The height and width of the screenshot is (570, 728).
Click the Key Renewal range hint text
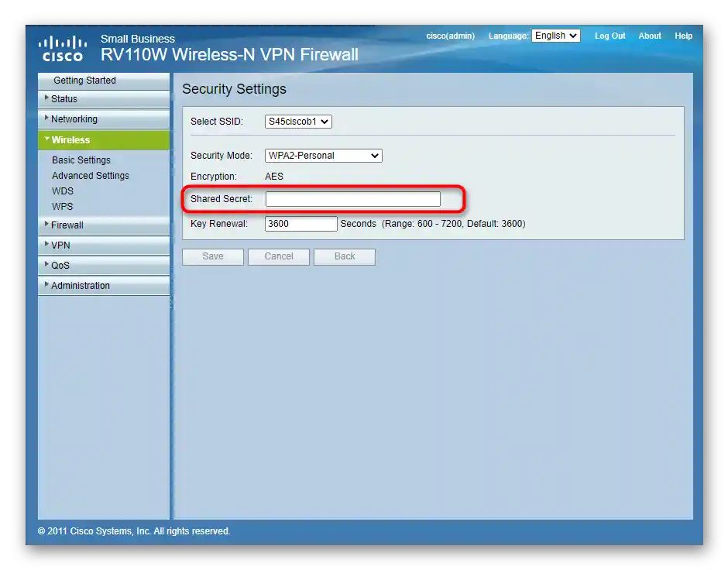[x=454, y=224]
